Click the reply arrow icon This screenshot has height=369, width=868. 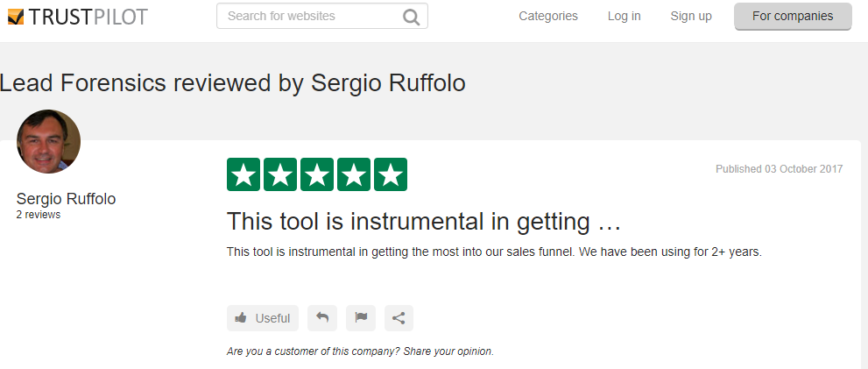[x=322, y=318]
